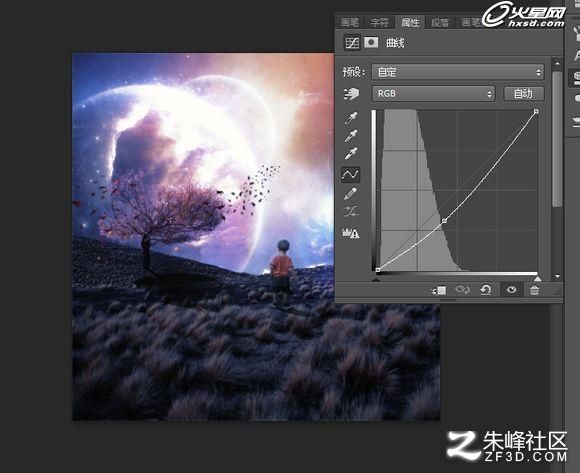
Task: Click the white point input slider triangle
Action: (x=537, y=278)
